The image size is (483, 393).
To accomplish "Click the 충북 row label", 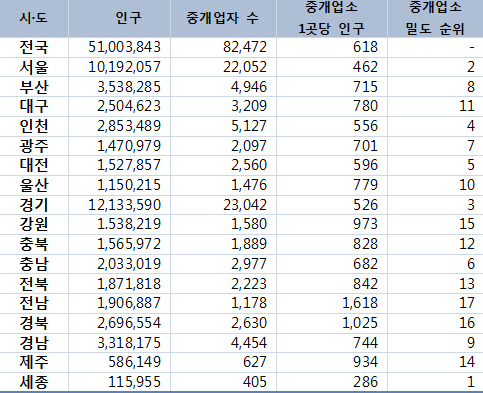I will coord(34,244).
